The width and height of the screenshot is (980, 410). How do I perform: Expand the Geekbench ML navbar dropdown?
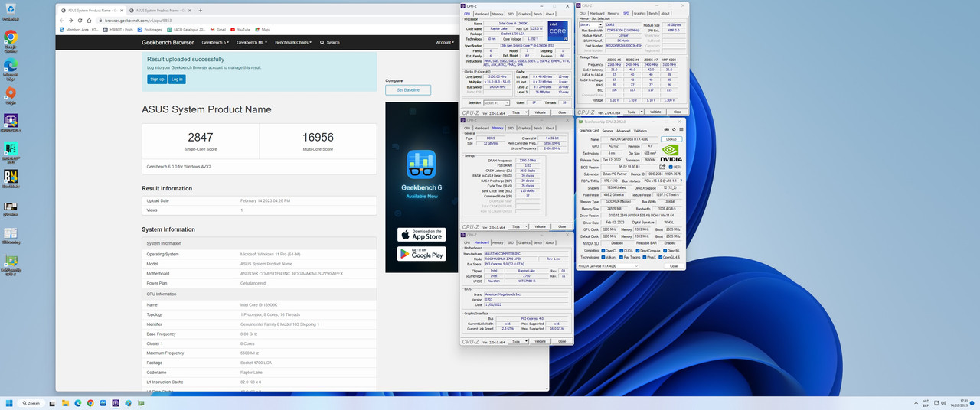pos(251,42)
